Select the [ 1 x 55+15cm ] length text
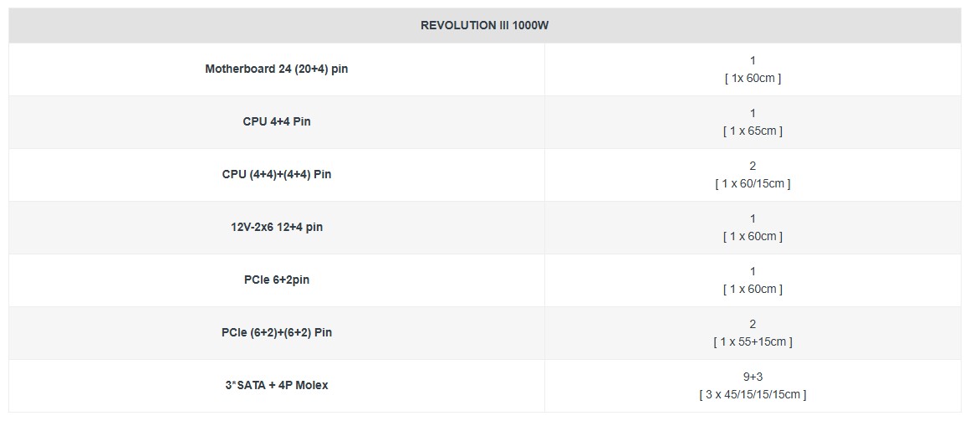Viewport: 980px width, 426px height. click(x=753, y=342)
